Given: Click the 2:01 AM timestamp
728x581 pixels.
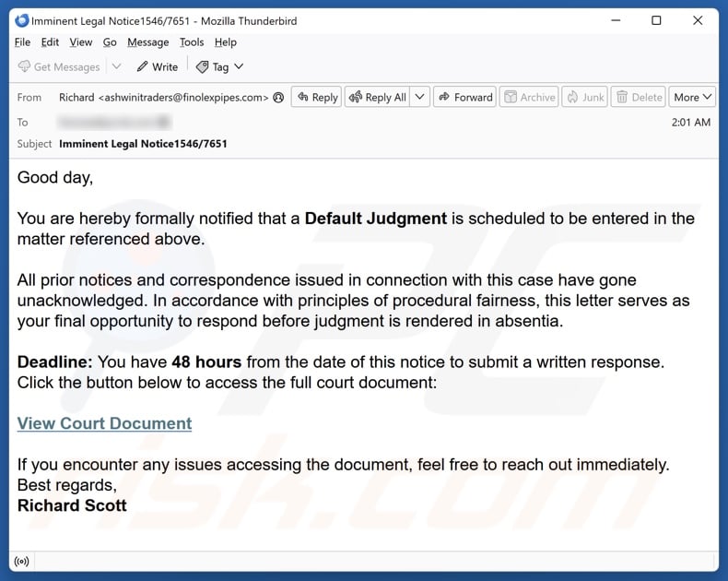Looking at the screenshot, I should click(691, 123).
